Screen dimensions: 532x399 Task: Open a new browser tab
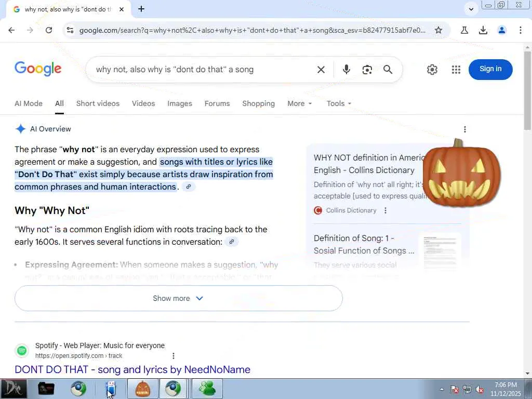[141, 9]
